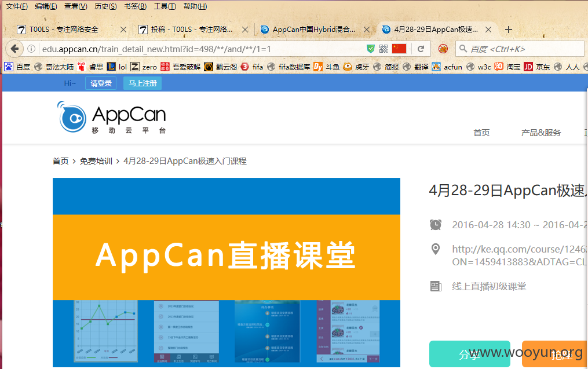Open site information icon in address bar

[31, 49]
